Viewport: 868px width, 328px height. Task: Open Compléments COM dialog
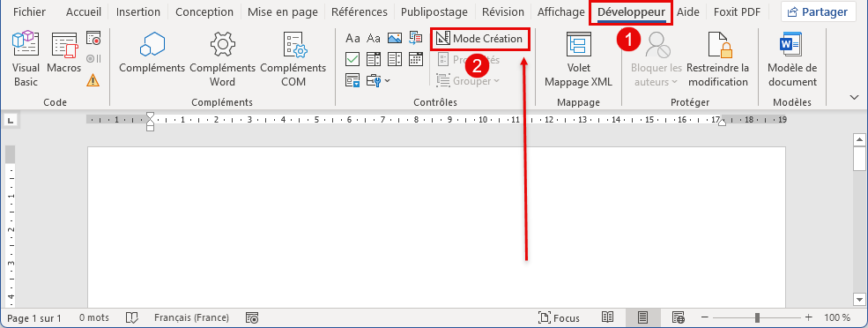[x=293, y=59]
